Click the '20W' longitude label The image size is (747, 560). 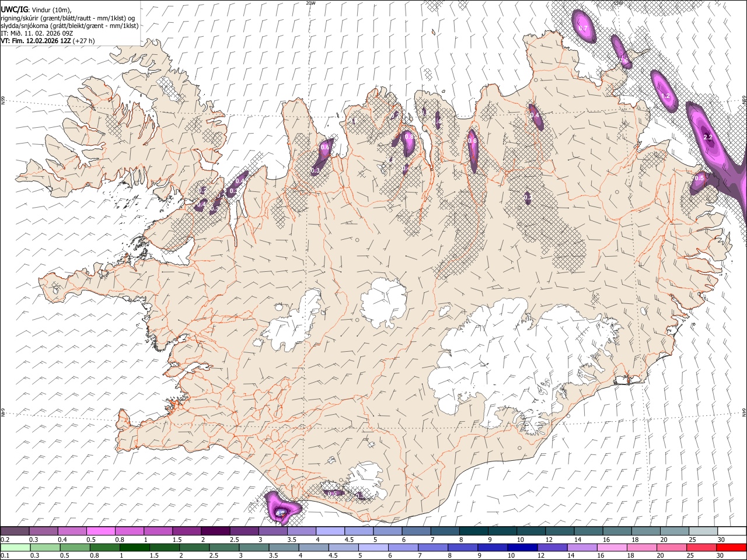[x=310, y=3]
